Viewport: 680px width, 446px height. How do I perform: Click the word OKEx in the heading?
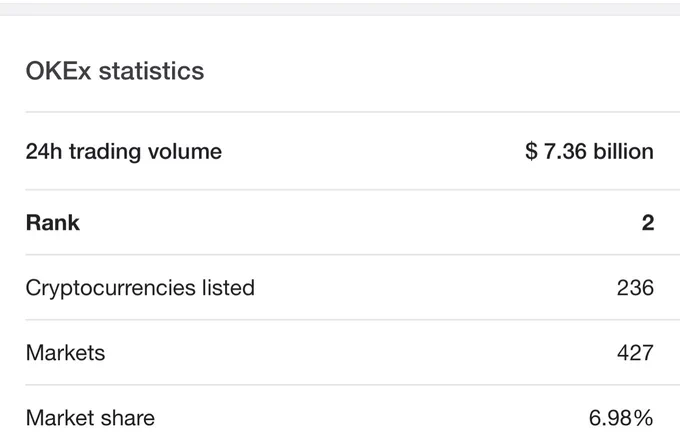59,71
